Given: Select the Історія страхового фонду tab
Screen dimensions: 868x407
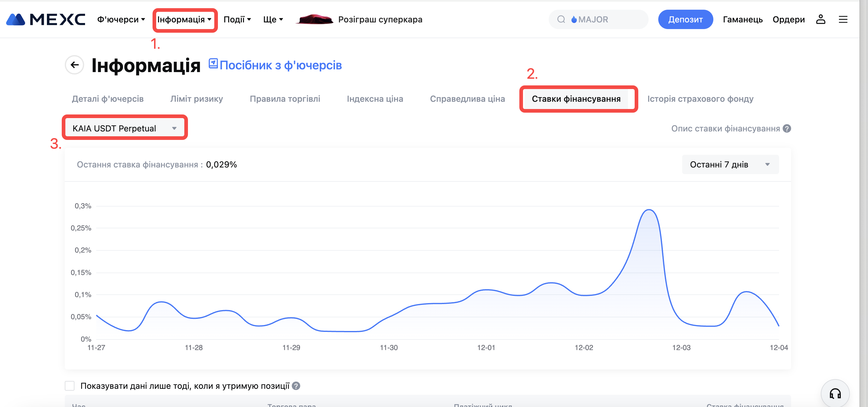Looking at the screenshot, I should [x=700, y=99].
